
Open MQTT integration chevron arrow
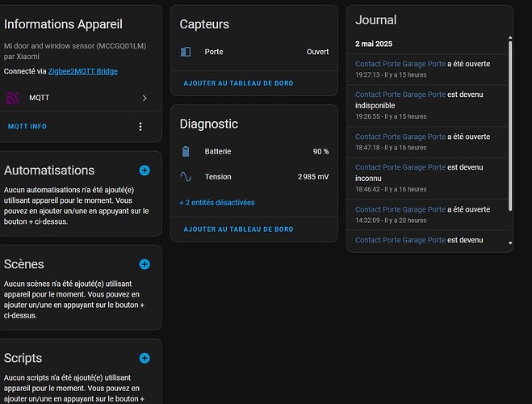[145, 98]
